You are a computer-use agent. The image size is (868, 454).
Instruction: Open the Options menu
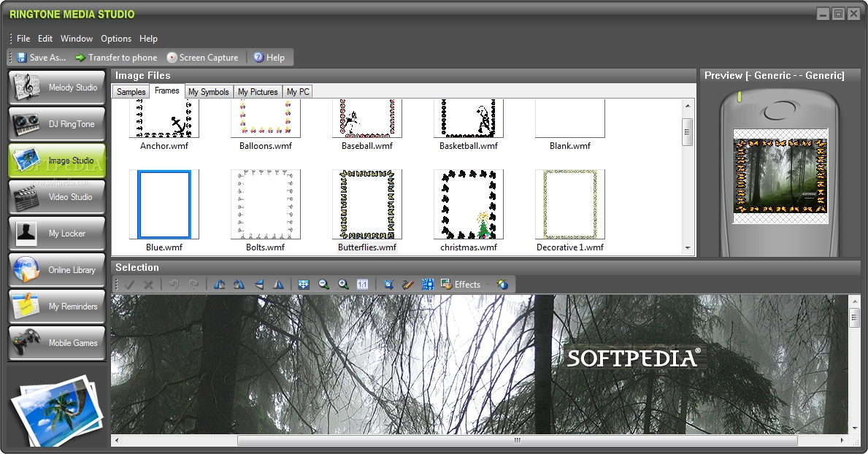pyautogui.click(x=115, y=39)
